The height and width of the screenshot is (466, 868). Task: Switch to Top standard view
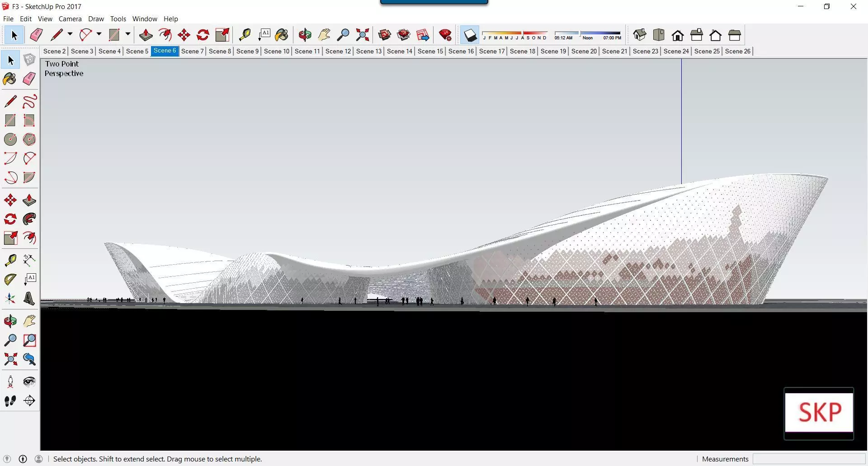[659, 35]
